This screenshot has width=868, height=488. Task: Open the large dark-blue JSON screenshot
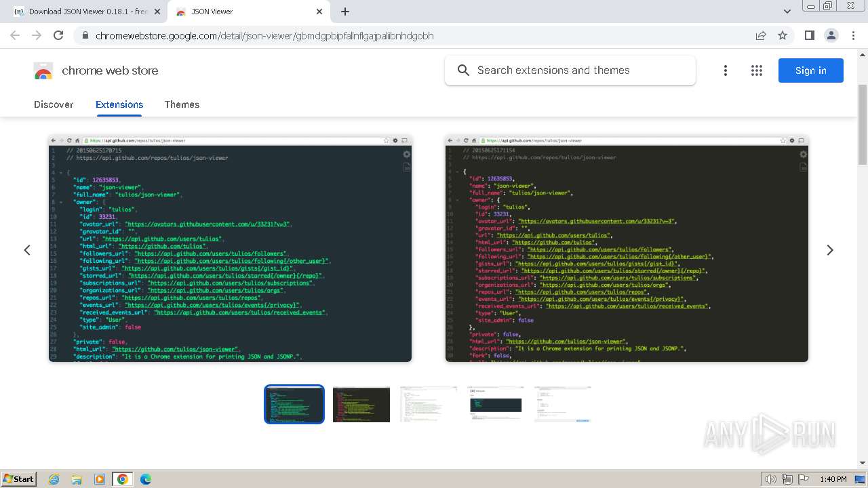[230, 249]
